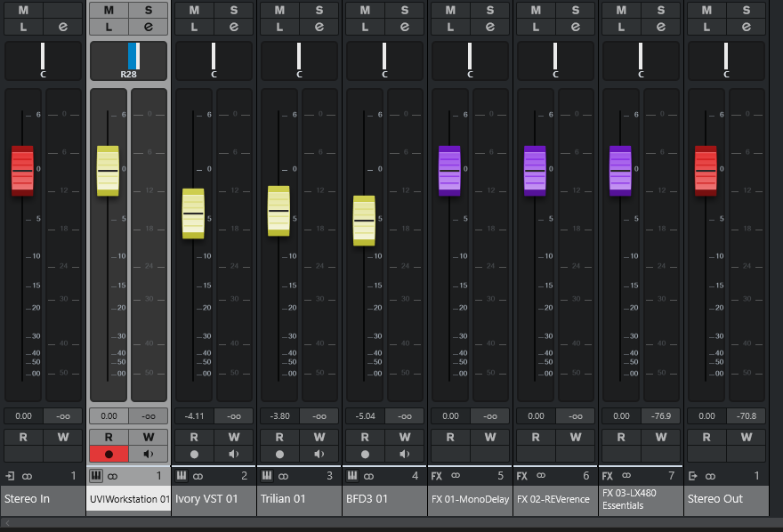Click the -4.11 volume value field
This screenshot has height=532, width=783.
coord(194,415)
